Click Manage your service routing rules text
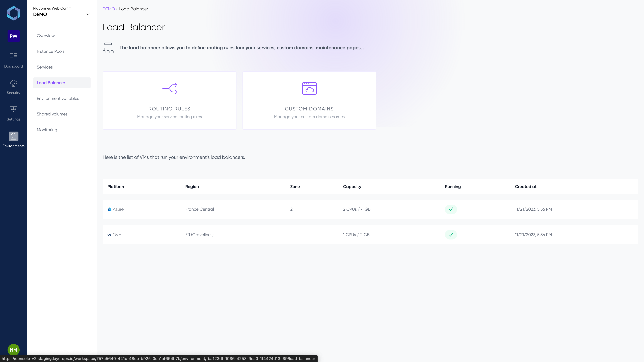Viewport: 644px width, 362px height. pos(169,117)
